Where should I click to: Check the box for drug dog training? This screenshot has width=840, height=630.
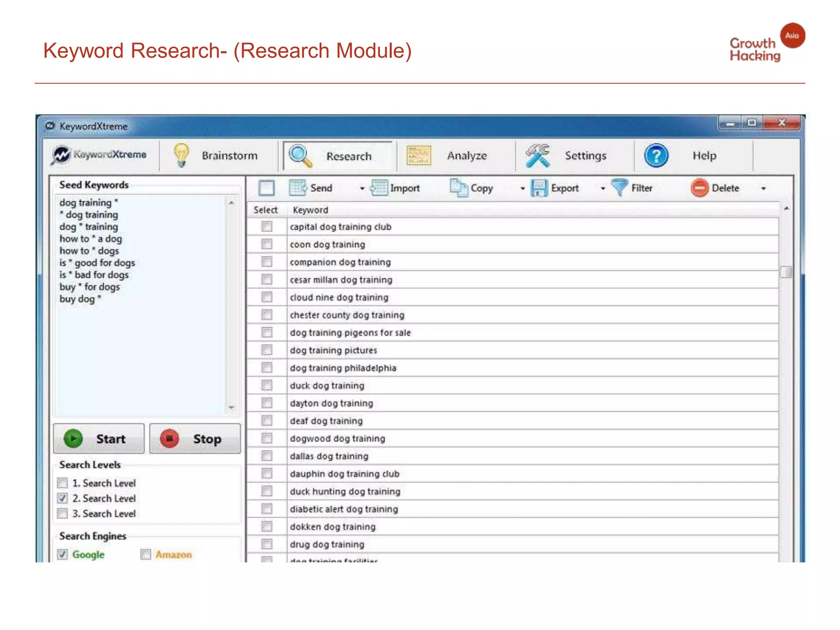(267, 544)
